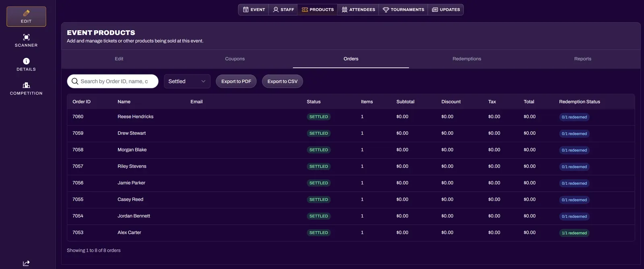Click the Products ticket icon in top nav

click(305, 10)
